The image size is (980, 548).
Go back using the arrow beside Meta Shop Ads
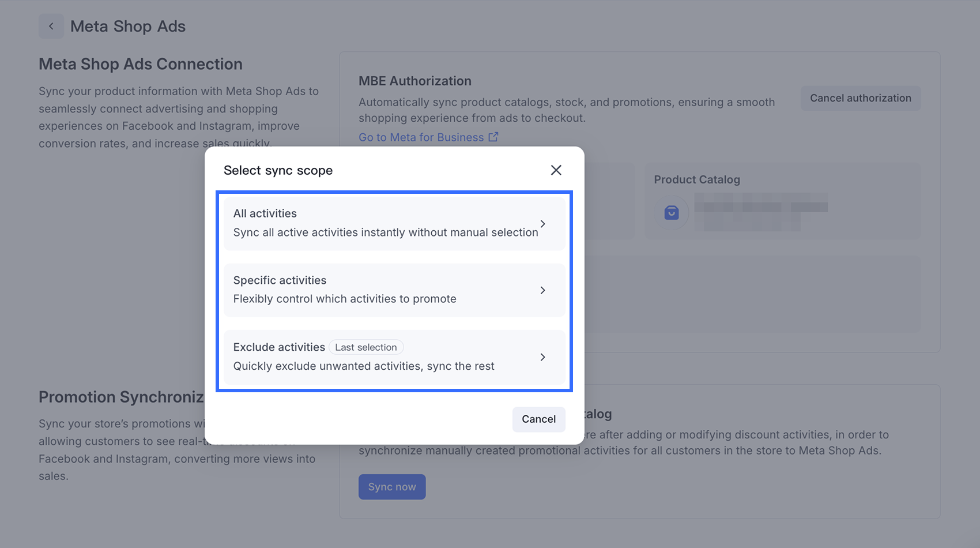point(51,27)
